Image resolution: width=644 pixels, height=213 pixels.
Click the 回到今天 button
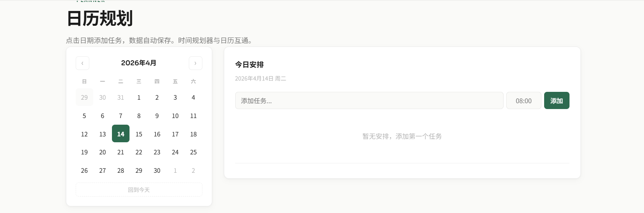(x=139, y=190)
